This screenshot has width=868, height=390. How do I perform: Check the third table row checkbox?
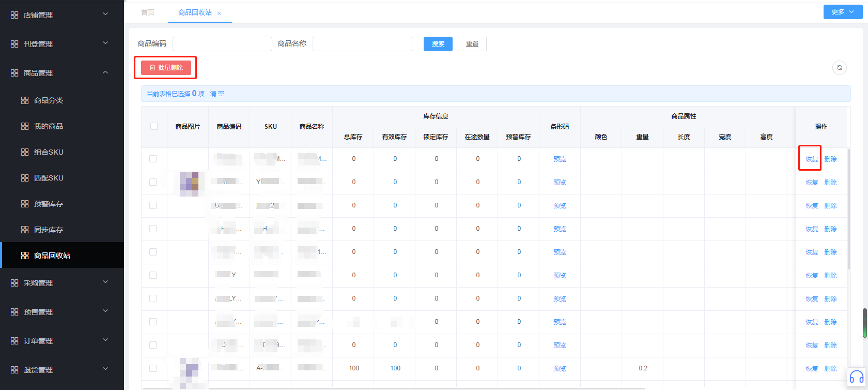click(153, 205)
